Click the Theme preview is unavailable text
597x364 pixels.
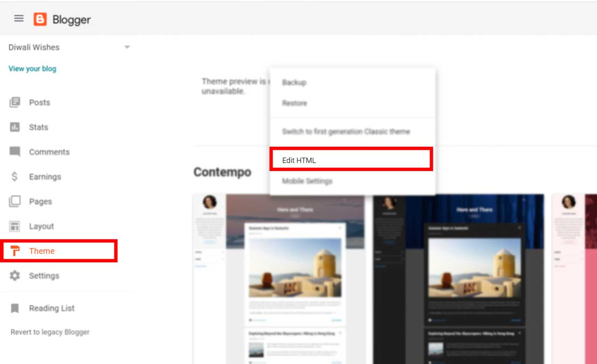pos(236,86)
